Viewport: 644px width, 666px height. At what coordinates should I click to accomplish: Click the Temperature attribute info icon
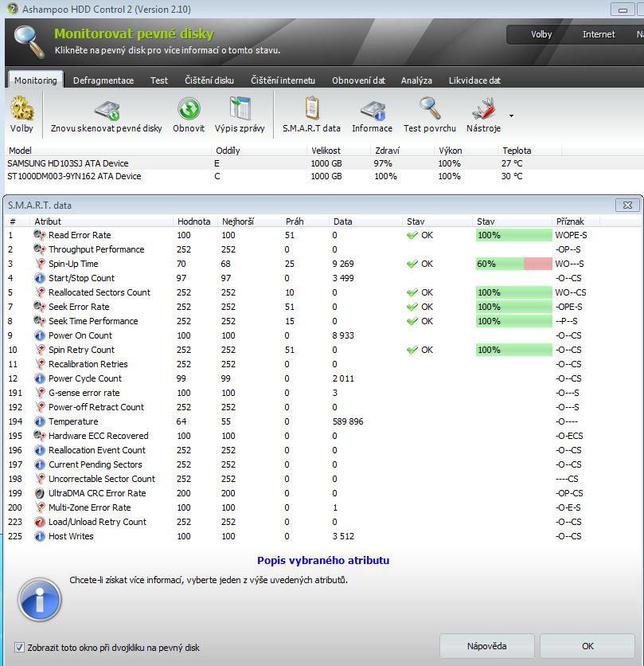pos(40,421)
